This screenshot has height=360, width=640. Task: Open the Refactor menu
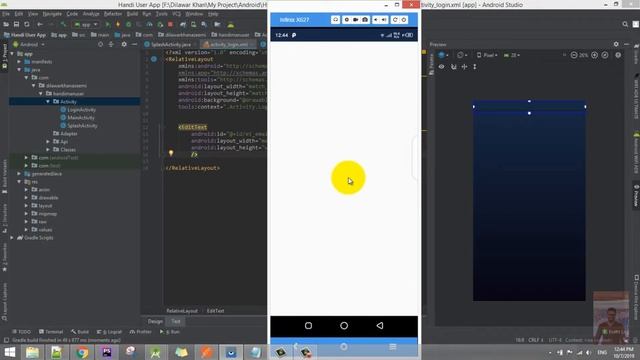[x=113, y=14]
